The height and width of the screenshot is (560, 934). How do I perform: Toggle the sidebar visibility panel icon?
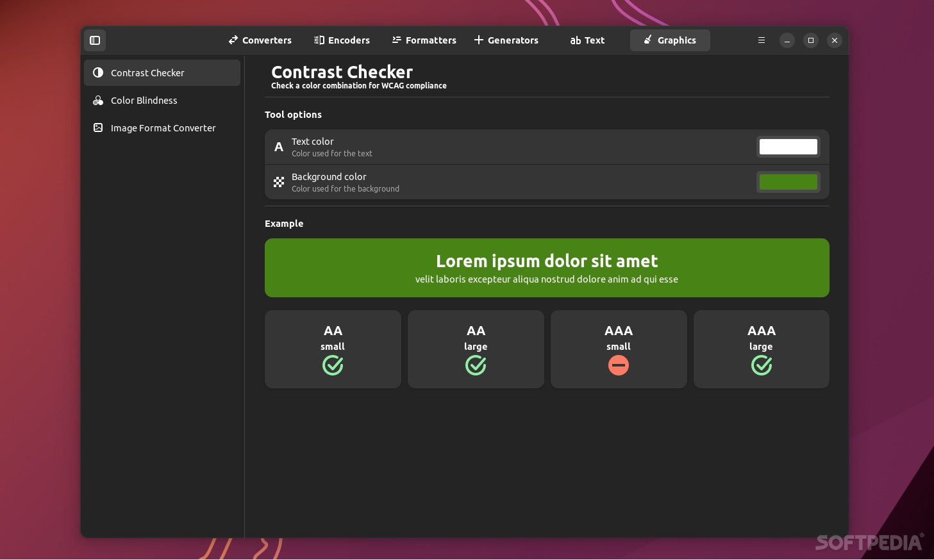(x=95, y=40)
